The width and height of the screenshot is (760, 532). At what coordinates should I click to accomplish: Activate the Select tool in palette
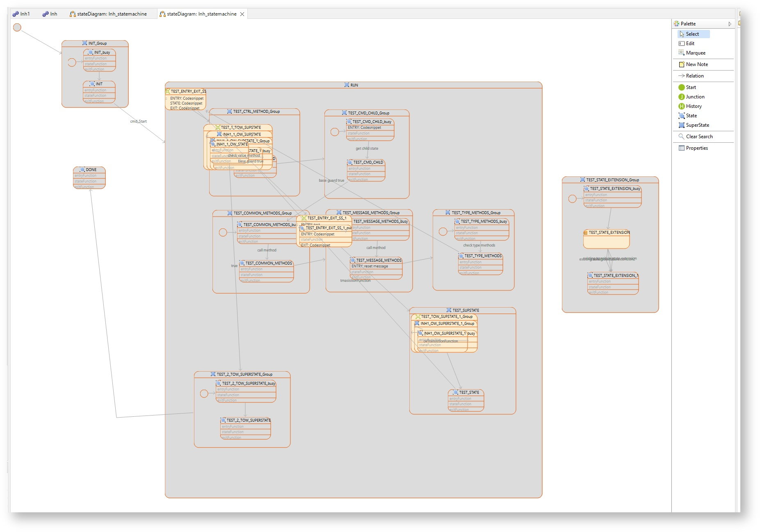[692, 34]
